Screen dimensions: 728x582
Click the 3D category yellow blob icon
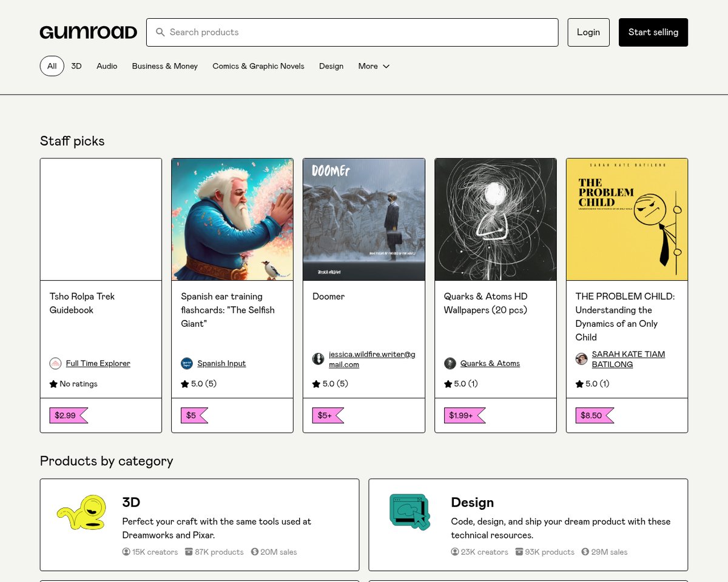click(x=82, y=512)
